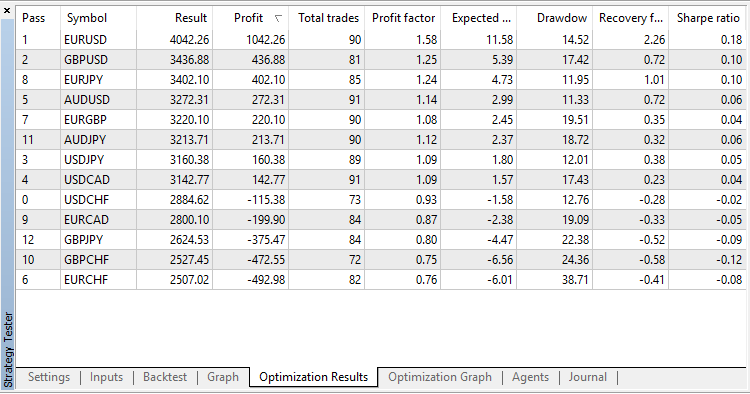Open the Settings tab
The width and height of the screenshot is (750, 394).
click(49, 377)
